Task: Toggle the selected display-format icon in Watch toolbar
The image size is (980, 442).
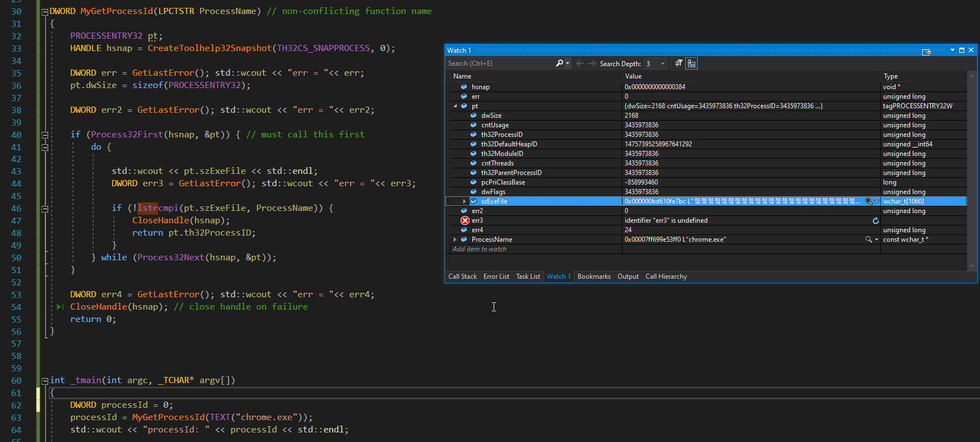Action: (691, 63)
